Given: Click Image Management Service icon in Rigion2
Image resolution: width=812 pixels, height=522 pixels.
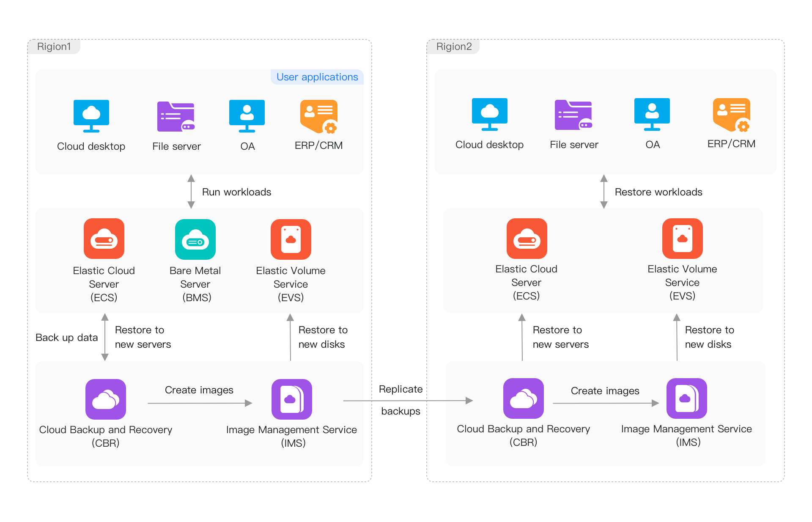Looking at the screenshot, I should 686,398.
